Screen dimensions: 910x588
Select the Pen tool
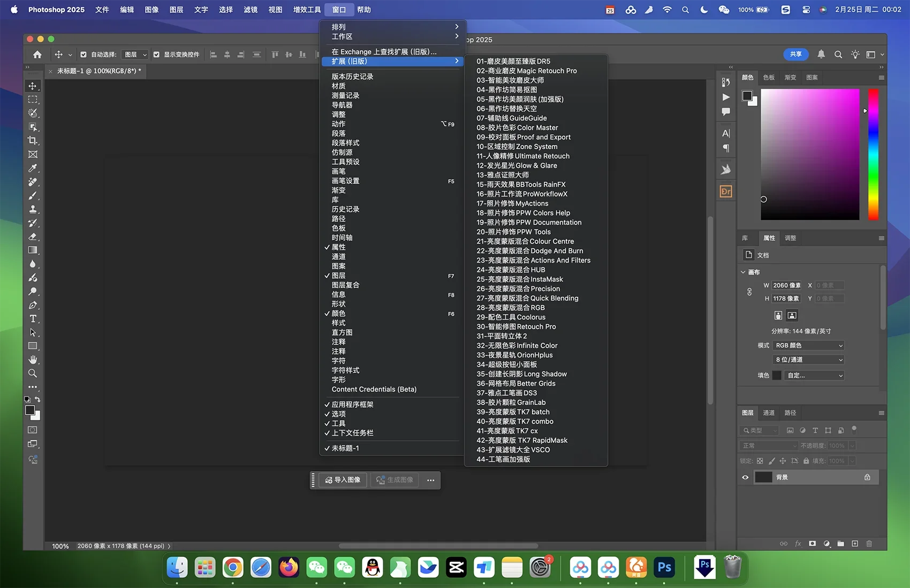[x=33, y=305]
